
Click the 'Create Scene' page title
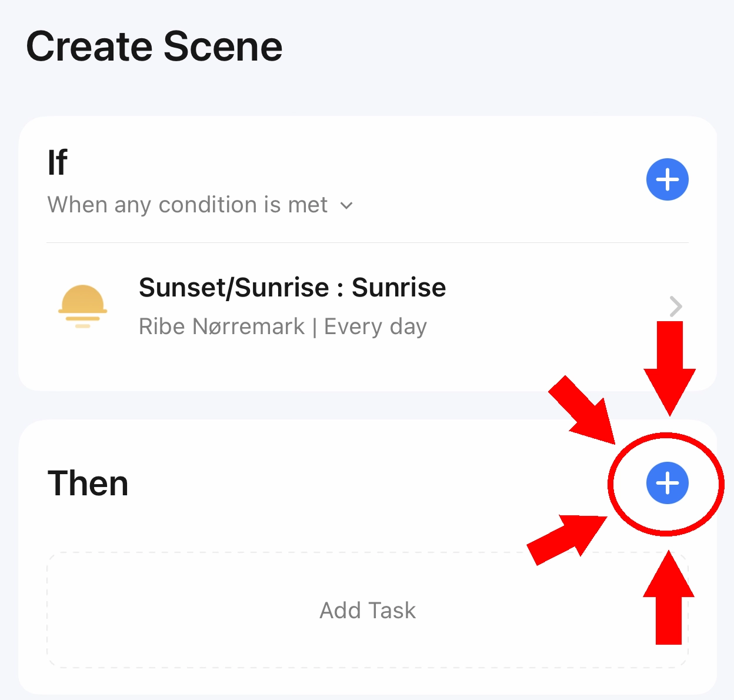tap(154, 46)
